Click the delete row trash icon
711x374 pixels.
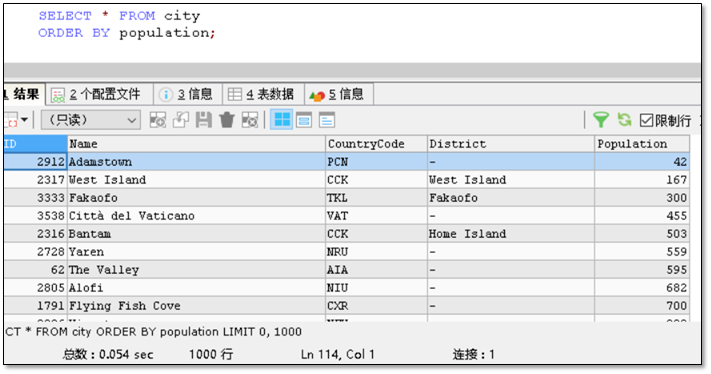(227, 120)
